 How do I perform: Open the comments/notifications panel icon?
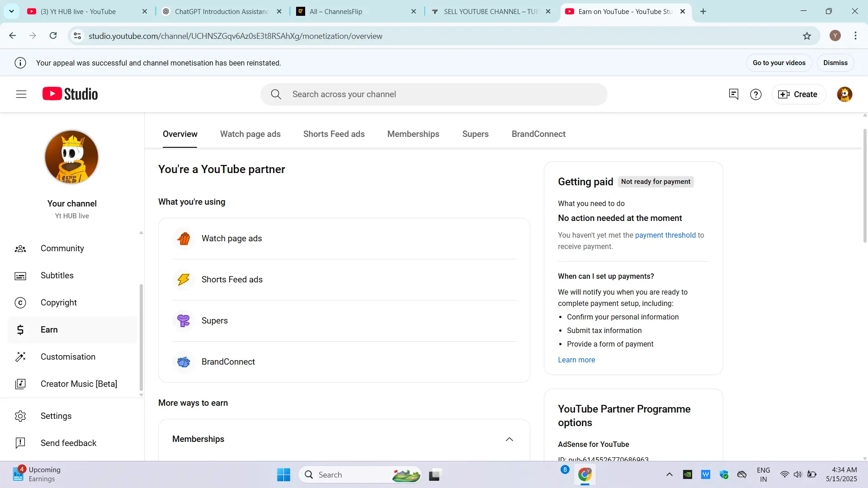[733, 94]
